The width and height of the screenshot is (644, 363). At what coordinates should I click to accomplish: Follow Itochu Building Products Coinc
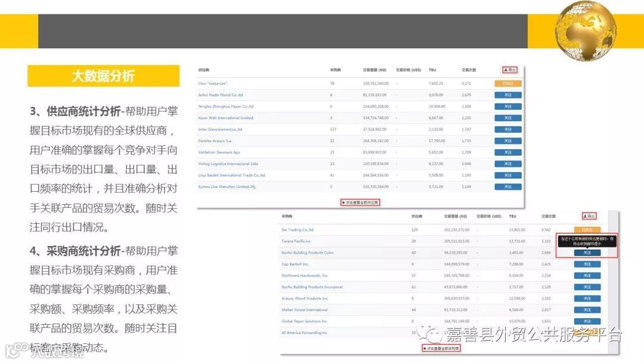click(x=587, y=253)
